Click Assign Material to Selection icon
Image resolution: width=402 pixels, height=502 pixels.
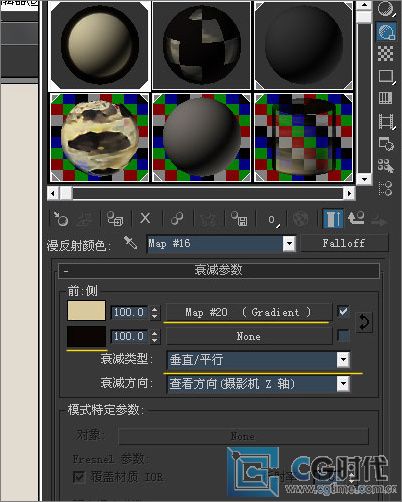coord(115,219)
